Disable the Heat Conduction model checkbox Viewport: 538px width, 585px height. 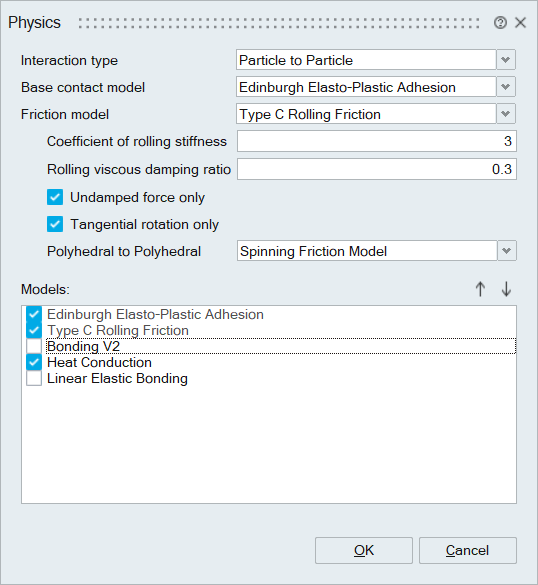(34, 362)
